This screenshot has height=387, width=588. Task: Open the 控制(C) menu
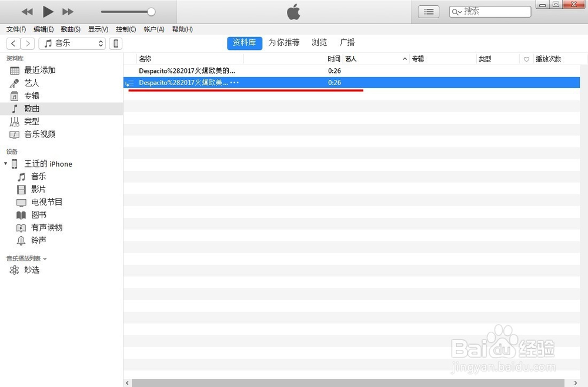[126, 29]
